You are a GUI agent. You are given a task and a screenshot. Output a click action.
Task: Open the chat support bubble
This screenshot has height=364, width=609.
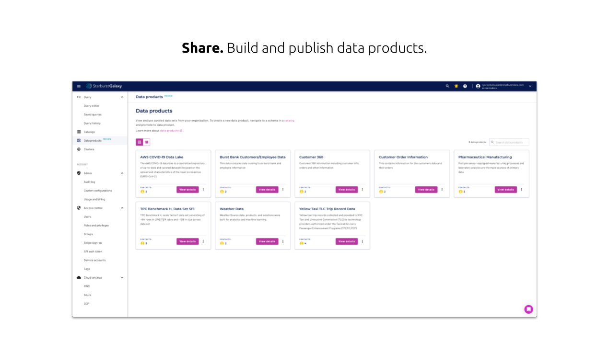coord(528,309)
